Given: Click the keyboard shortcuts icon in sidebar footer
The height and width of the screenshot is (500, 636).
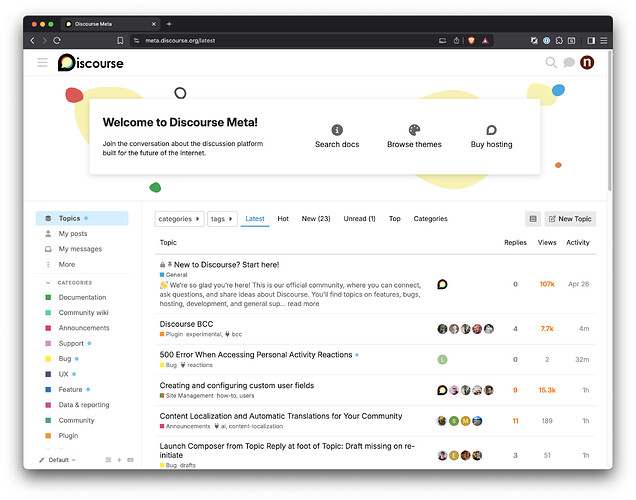Looking at the screenshot, I should pos(131,459).
